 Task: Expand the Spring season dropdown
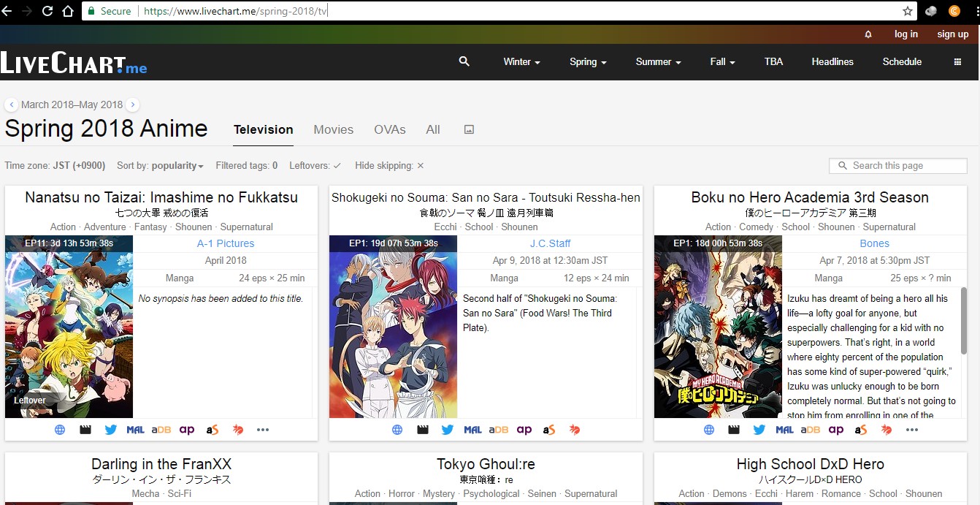point(588,62)
